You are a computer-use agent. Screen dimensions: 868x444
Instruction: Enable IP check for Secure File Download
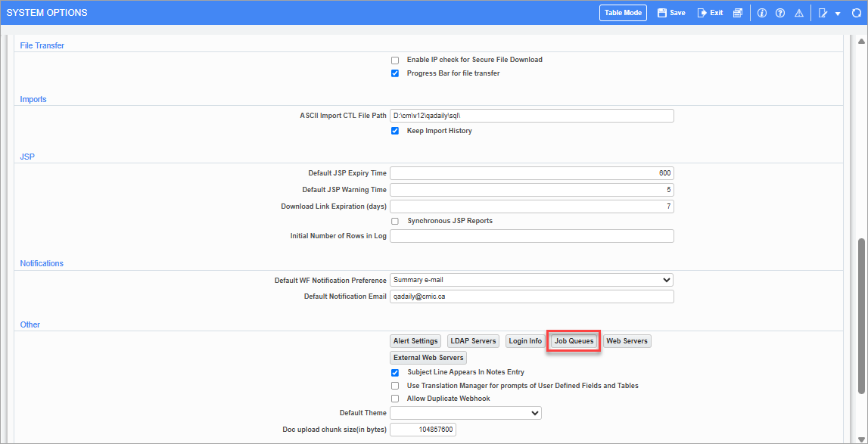(x=394, y=59)
